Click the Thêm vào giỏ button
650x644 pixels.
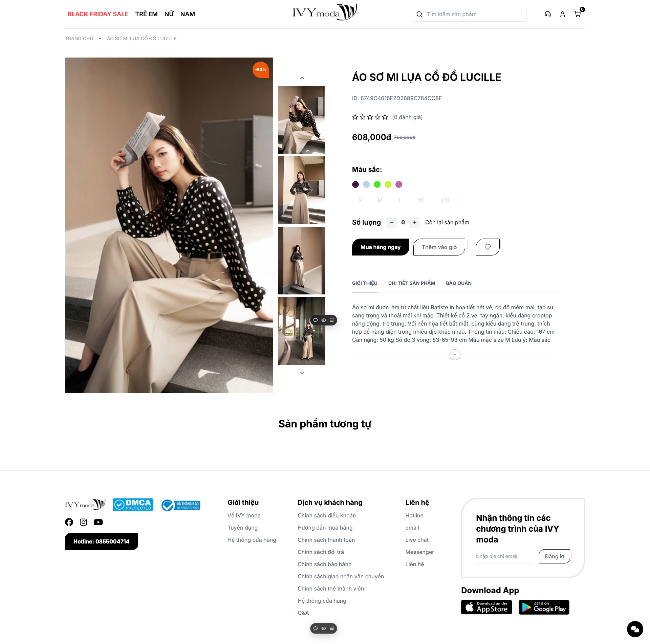[439, 247]
